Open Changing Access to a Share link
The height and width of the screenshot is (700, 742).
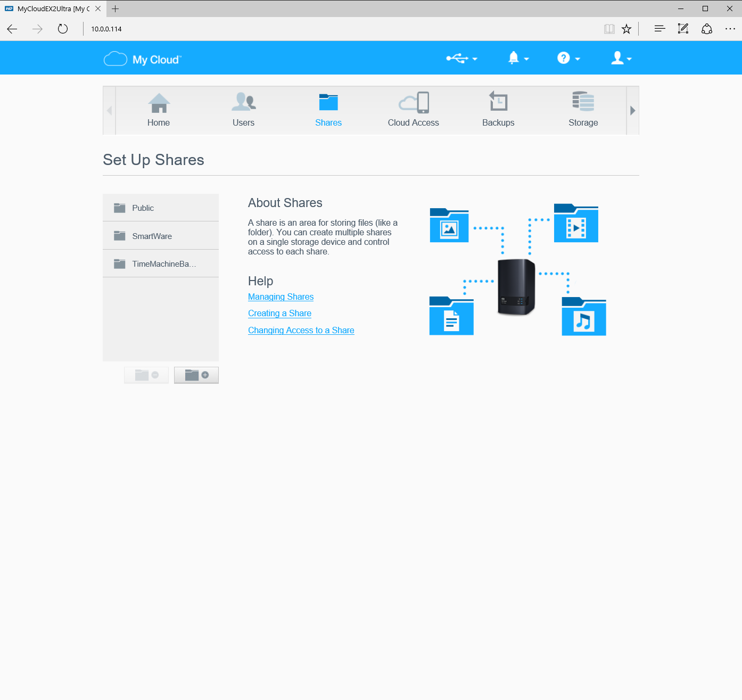pyautogui.click(x=301, y=331)
